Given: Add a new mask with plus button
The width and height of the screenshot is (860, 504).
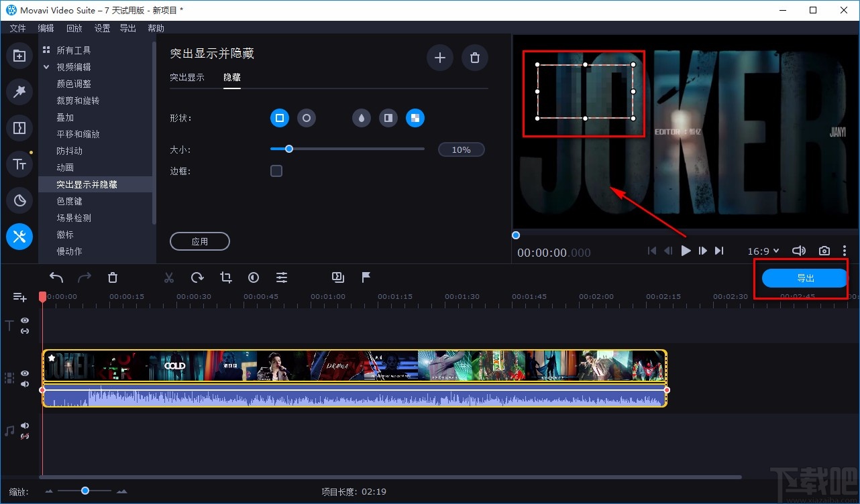Looking at the screenshot, I should tap(440, 58).
